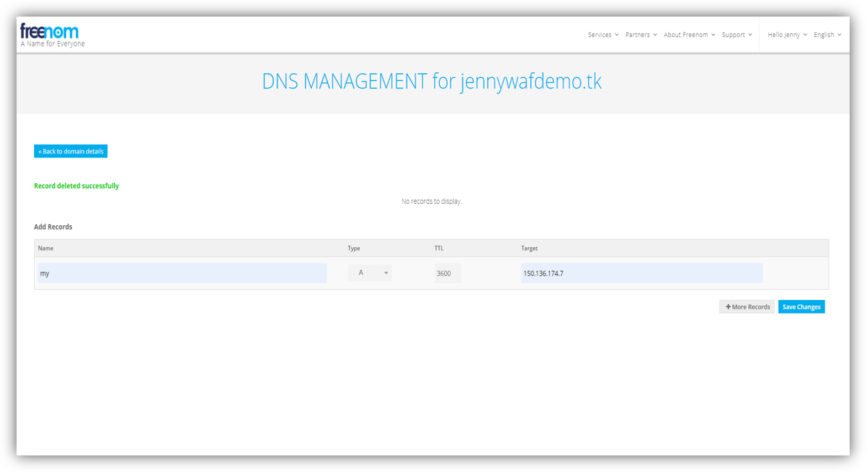Go back to domain details
This screenshot has width=868, height=472.
pyautogui.click(x=71, y=151)
